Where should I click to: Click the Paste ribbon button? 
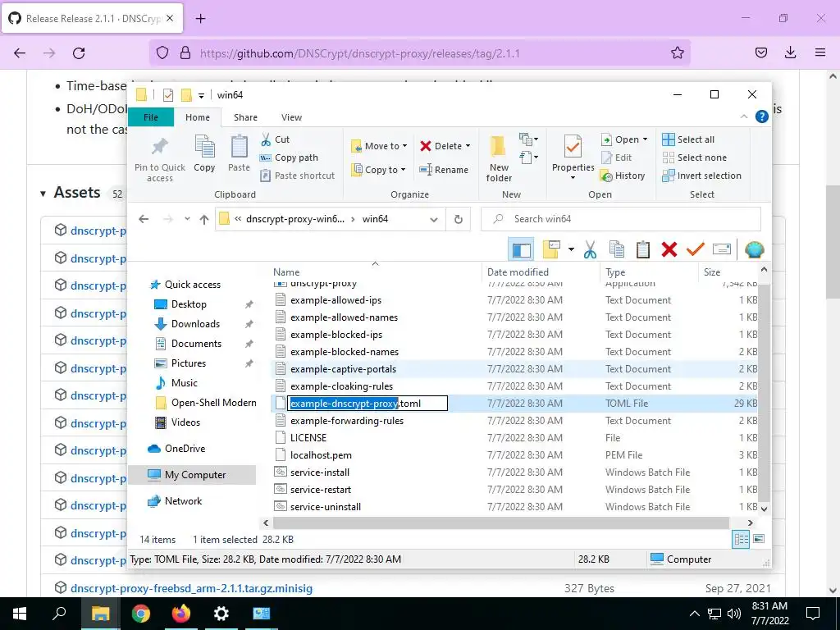[x=239, y=153]
